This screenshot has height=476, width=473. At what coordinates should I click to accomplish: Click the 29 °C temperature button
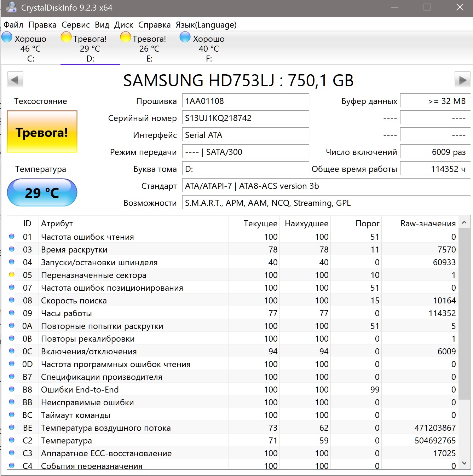[x=42, y=193]
